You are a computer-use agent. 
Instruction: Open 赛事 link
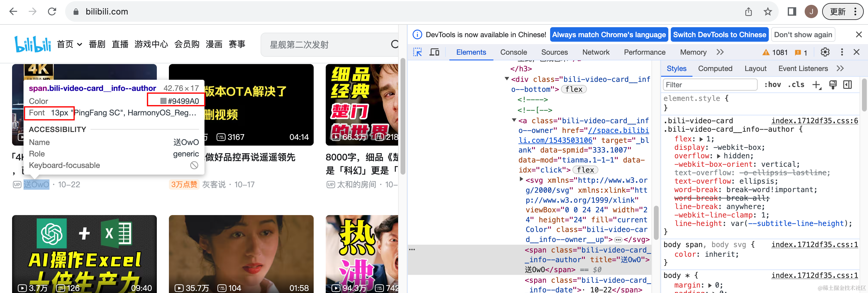(237, 44)
